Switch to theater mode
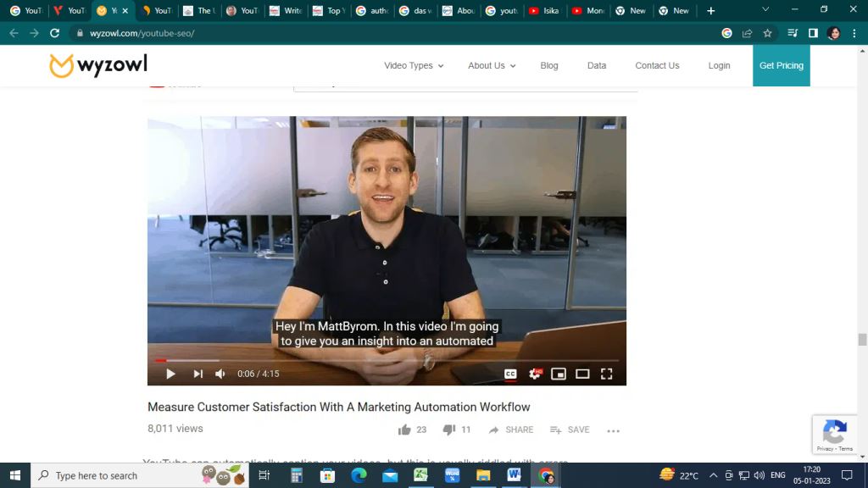Viewport: 868px width, 488px height. (582, 374)
